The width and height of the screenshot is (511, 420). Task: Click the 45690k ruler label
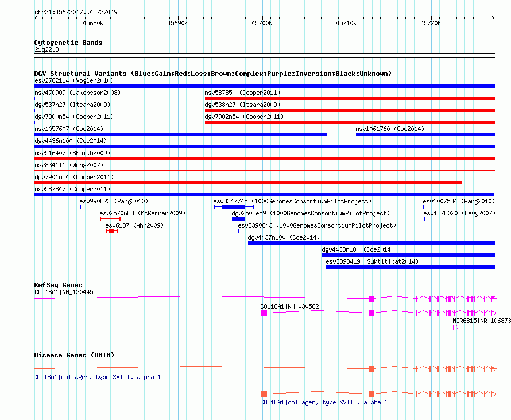click(177, 23)
